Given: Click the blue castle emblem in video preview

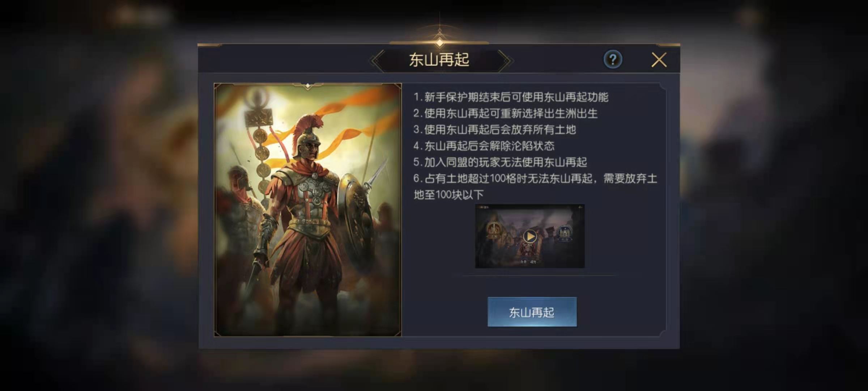Looking at the screenshot, I should [x=565, y=233].
